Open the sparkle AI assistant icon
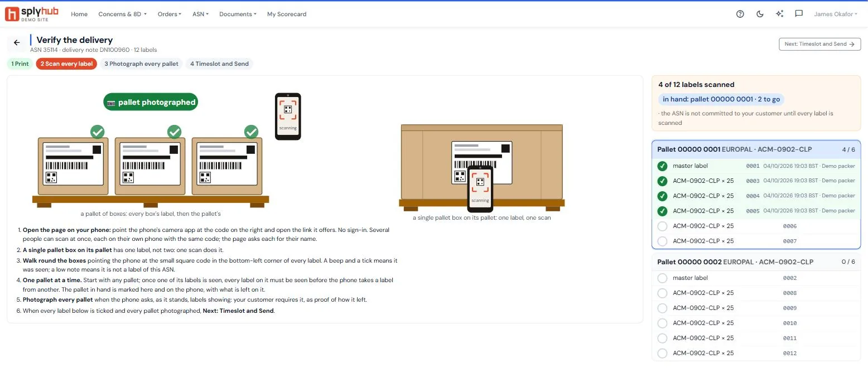 pyautogui.click(x=779, y=14)
